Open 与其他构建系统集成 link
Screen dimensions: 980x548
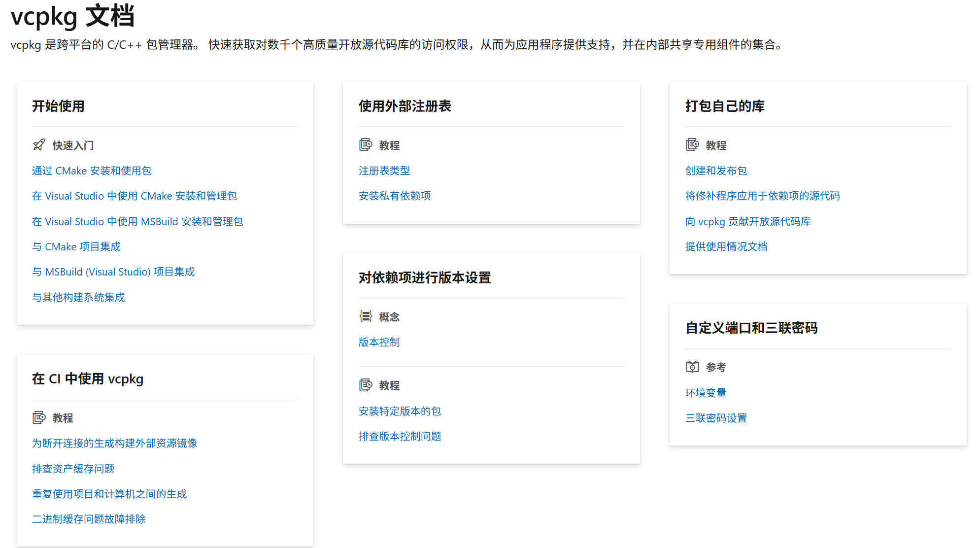tap(78, 297)
